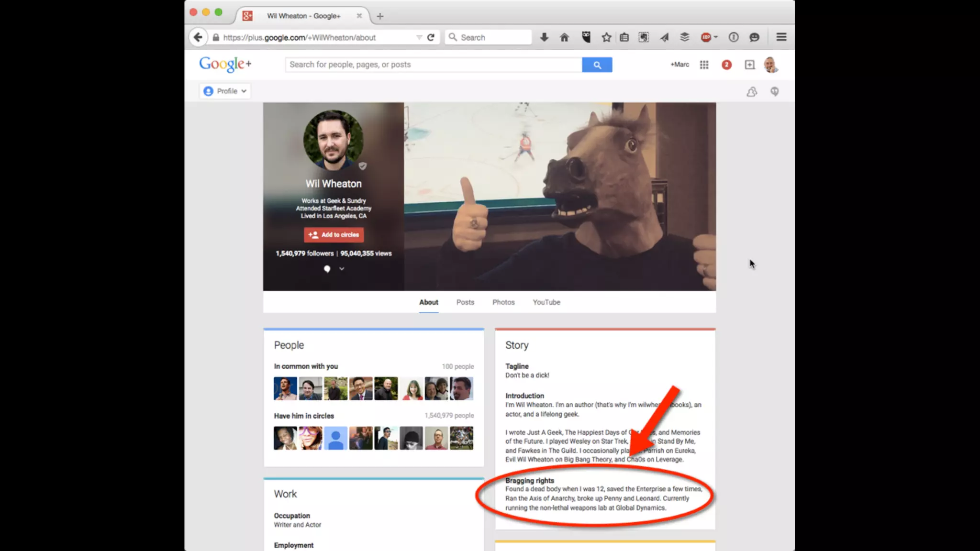Click the 'Writer and Actor' occupation text

click(x=297, y=525)
